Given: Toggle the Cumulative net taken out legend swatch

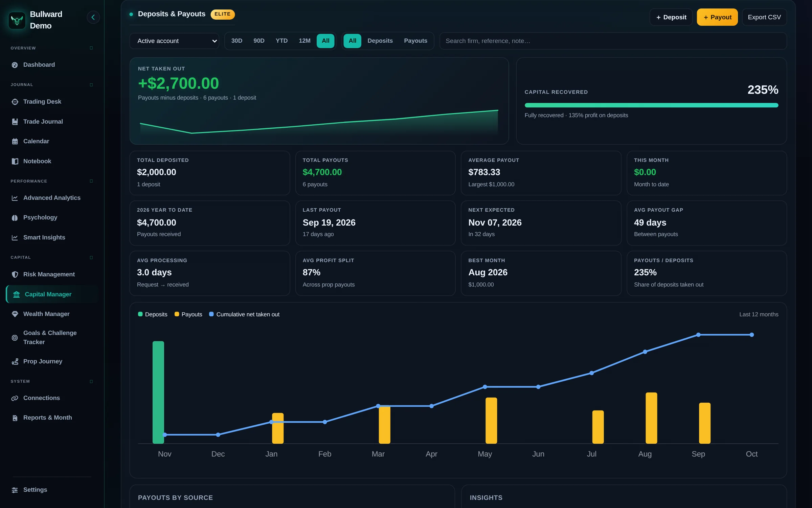Looking at the screenshot, I should click(211, 314).
